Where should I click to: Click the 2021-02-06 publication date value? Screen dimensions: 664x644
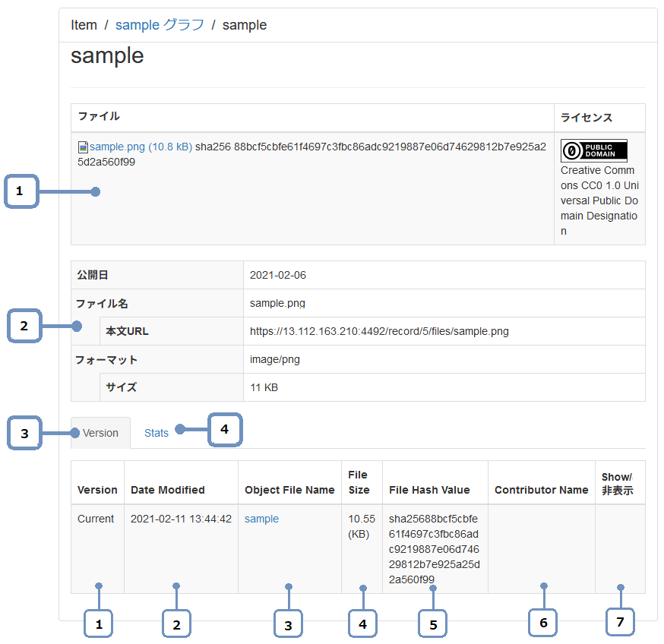pos(278,275)
